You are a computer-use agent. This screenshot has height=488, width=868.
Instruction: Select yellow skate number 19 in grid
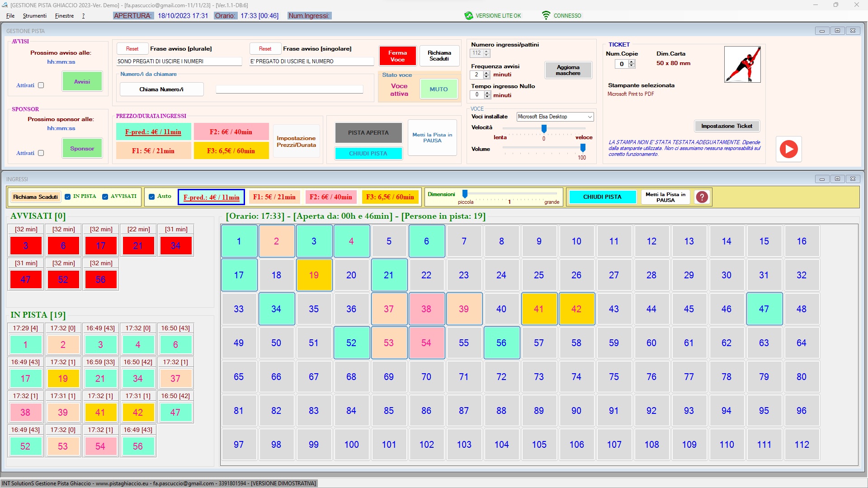[314, 275]
